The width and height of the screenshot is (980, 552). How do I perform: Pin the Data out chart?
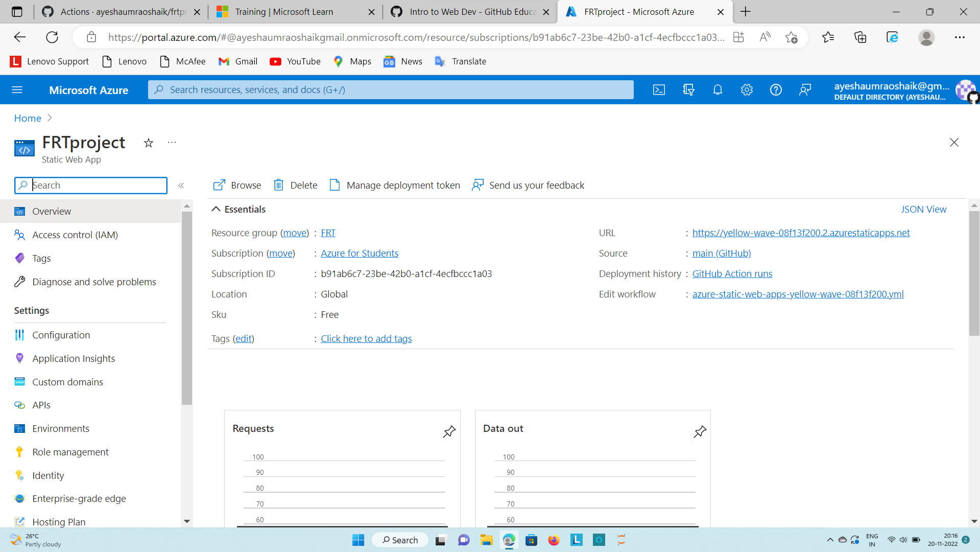(699, 432)
